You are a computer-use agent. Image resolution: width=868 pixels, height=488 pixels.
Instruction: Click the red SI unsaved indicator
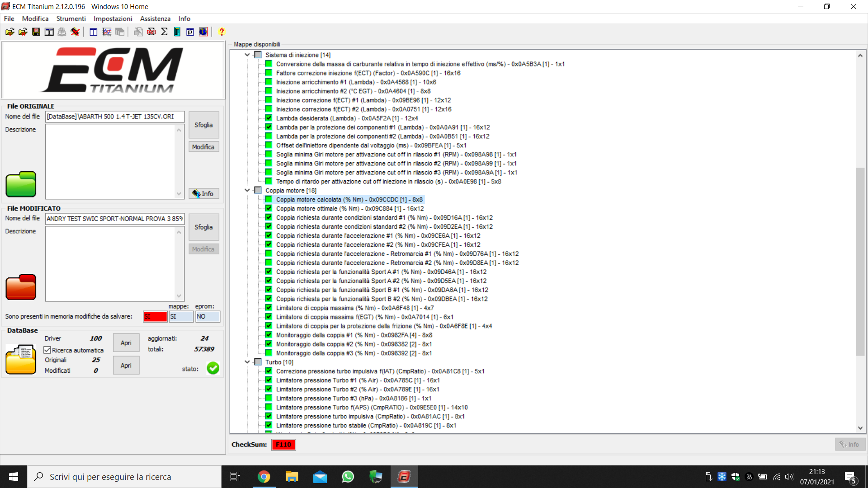tap(155, 316)
